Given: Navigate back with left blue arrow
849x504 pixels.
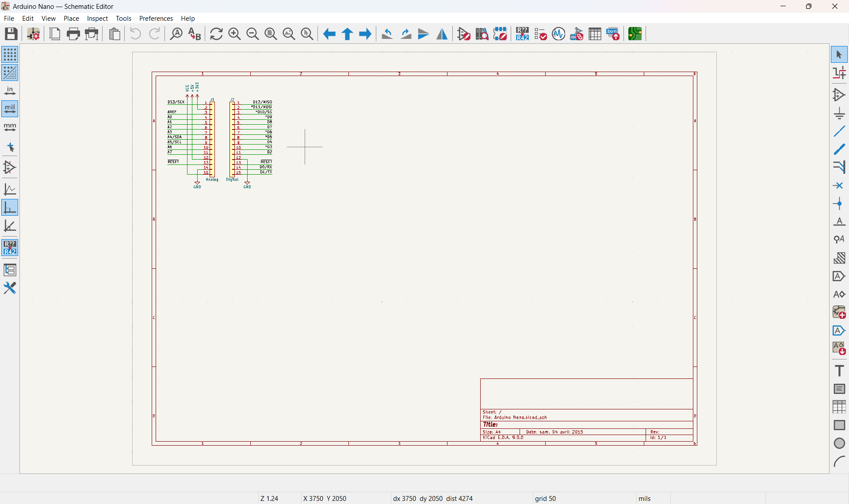Looking at the screenshot, I should pos(329,34).
